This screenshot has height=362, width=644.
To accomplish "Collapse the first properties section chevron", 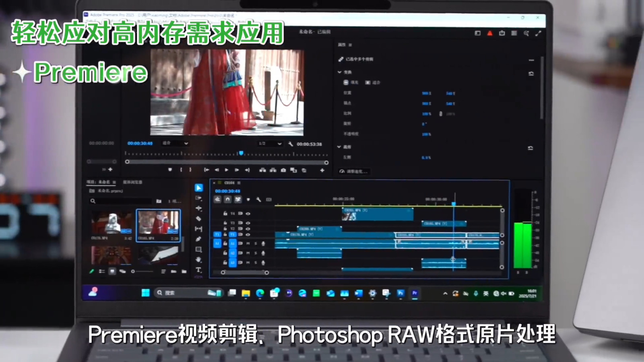I will pyautogui.click(x=339, y=72).
